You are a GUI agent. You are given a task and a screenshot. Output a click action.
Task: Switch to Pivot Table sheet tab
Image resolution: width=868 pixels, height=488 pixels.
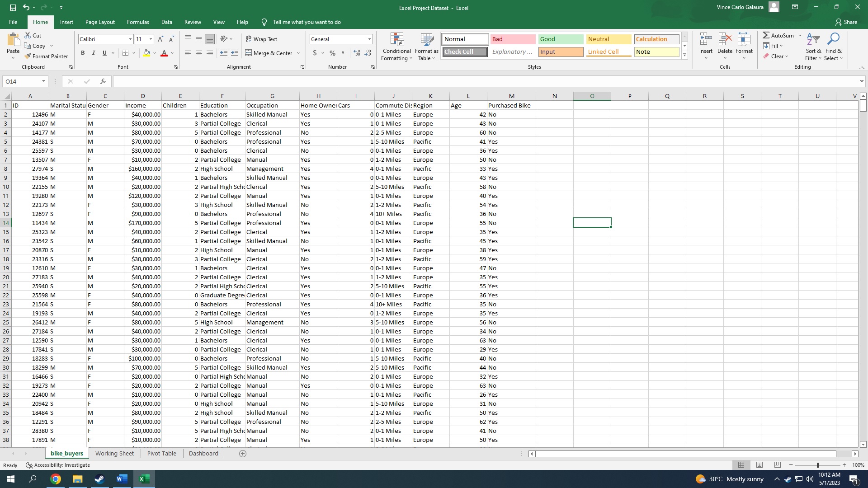point(161,453)
